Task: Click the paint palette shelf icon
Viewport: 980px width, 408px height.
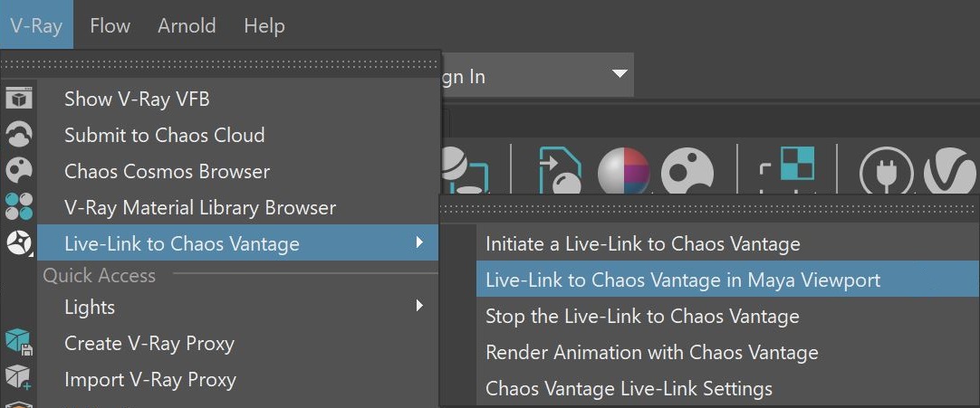Action: [x=687, y=170]
